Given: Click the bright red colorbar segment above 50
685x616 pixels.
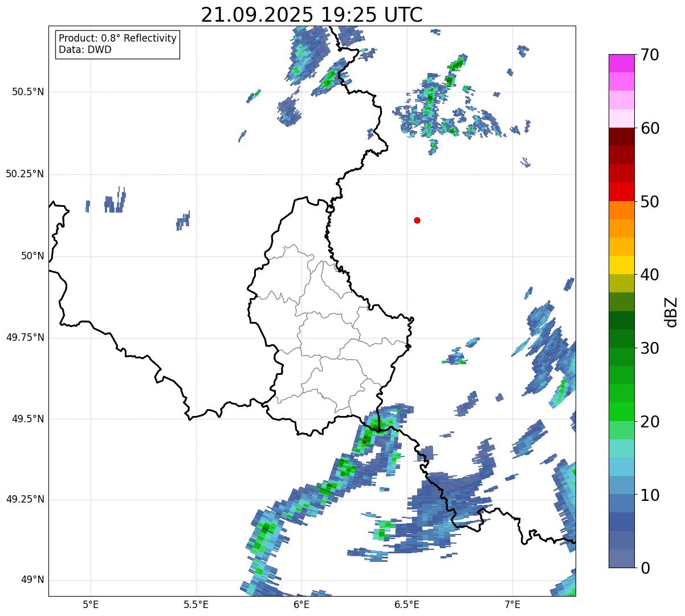Looking at the screenshot, I should 622,191.
